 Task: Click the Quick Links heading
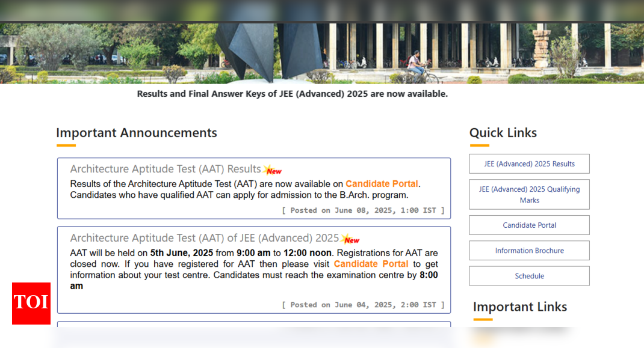pyautogui.click(x=503, y=133)
